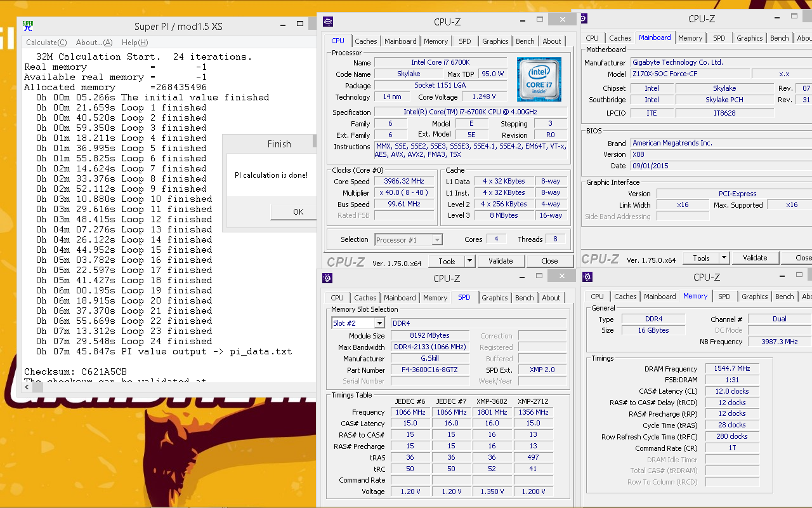Switch to SPD tab in the Memory window
The image size is (812, 508).
click(x=724, y=297)
